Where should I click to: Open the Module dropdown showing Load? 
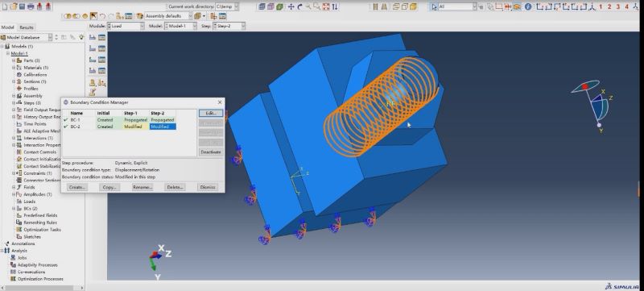point(126,26)
